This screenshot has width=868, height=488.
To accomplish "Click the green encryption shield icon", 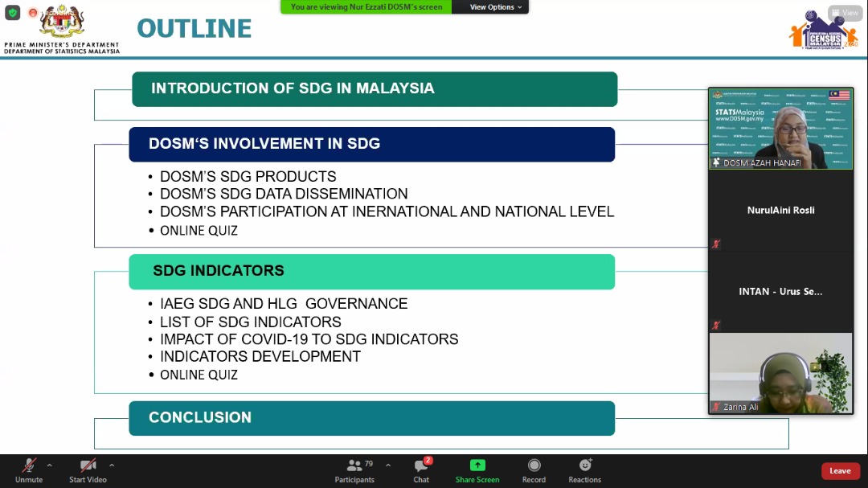I will point(12,13).
